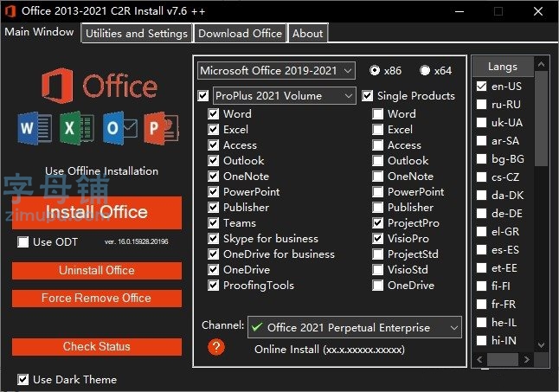
Task: Click the Langs horizontal scroll left arrow
Action: [480, 360]
